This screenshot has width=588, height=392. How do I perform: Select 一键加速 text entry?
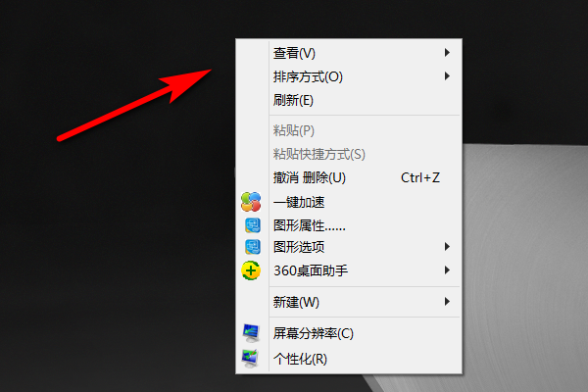(x=299, y=202)
